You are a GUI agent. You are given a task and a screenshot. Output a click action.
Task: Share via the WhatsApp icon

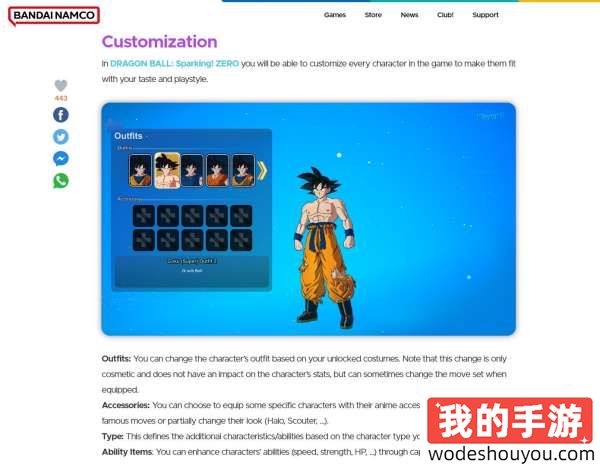61,181
